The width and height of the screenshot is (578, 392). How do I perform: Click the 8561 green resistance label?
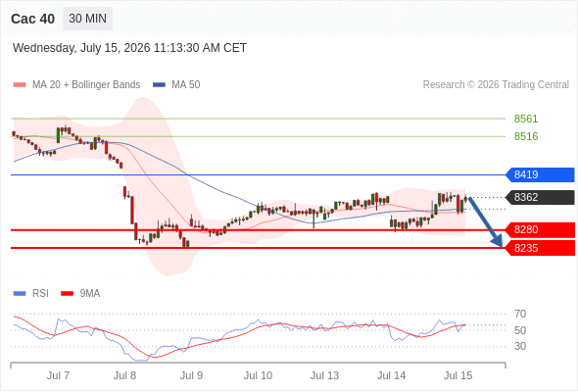tap(526, 119)
